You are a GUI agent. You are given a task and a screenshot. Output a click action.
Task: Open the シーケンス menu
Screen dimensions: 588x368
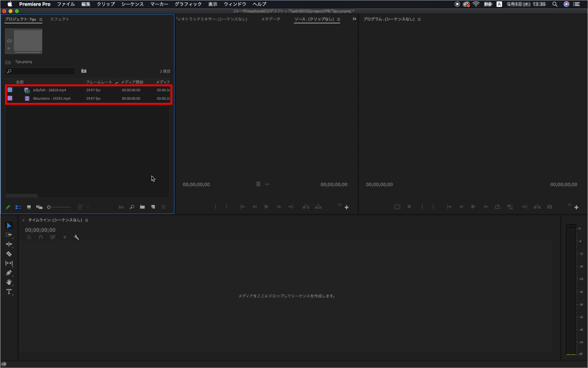pyautogui.click(x=132, y=4)
